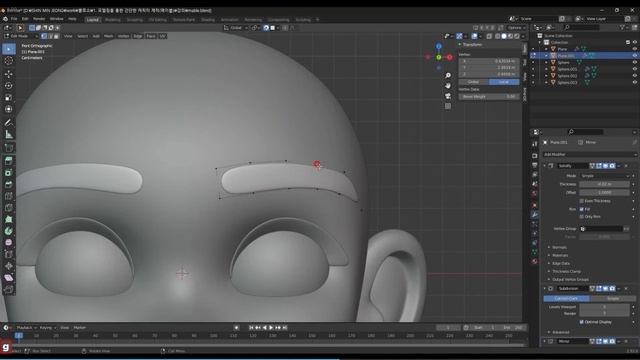This screenshot has width=640, height=360.
Task: Select the Poly Build tool
Action: click(9, 220)
